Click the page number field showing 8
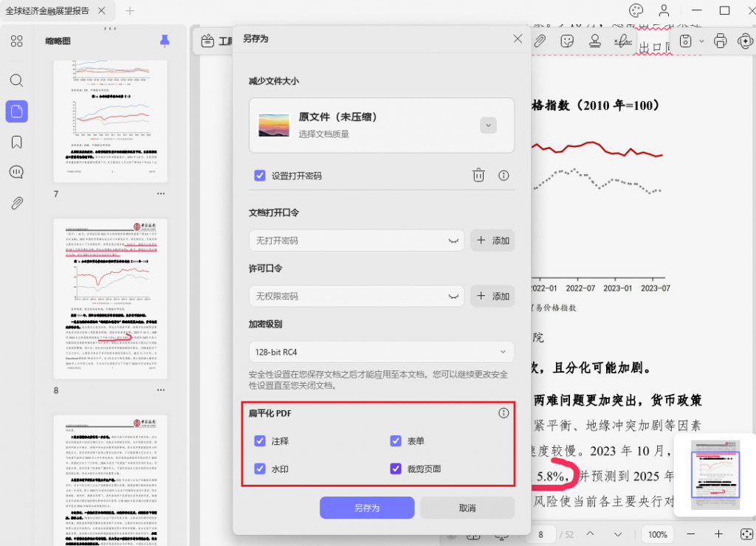The image size is (756, 546). (541, 534)
